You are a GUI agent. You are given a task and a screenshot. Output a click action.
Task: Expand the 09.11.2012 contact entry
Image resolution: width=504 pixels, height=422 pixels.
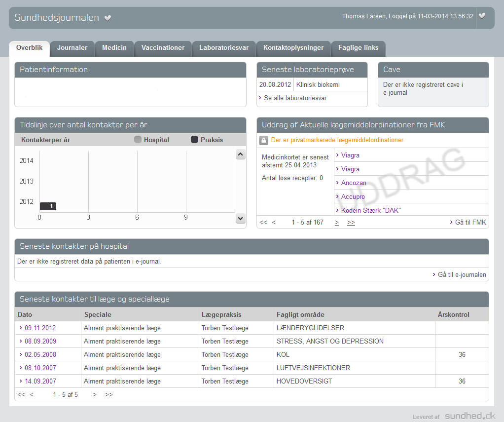click(x=40, y=328)
